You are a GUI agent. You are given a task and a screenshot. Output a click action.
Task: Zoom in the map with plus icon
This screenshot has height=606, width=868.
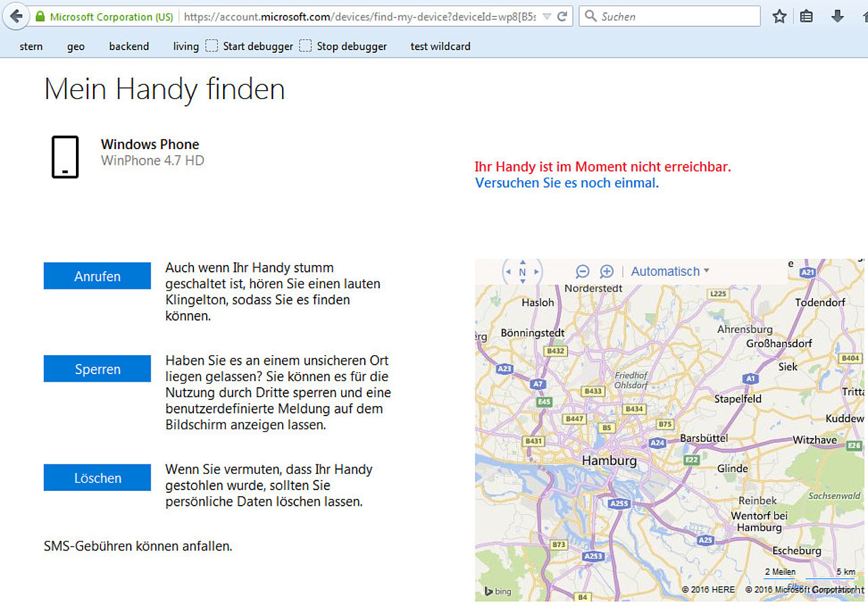pyautogui.click(x=607, y=271)
